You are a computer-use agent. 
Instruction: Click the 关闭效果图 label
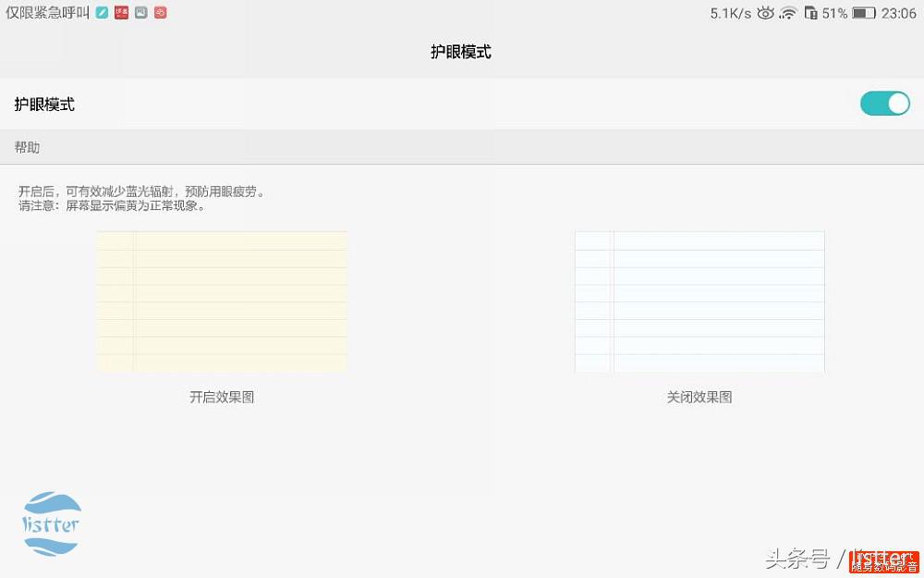pos(699,396)
